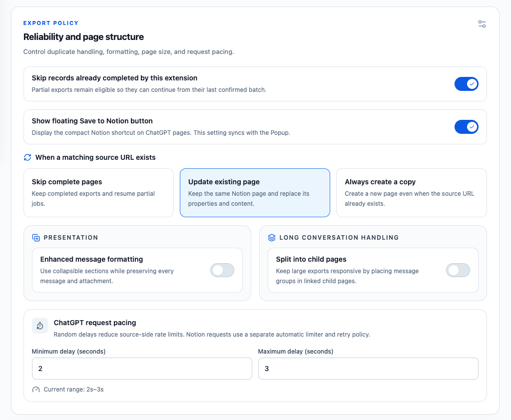
Task: Click the Export Policy heading label
Action: click(51, 23)
